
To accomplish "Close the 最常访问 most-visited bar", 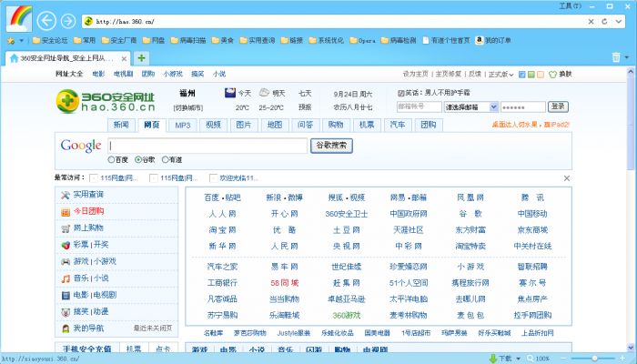I will [x=567, y=178].
